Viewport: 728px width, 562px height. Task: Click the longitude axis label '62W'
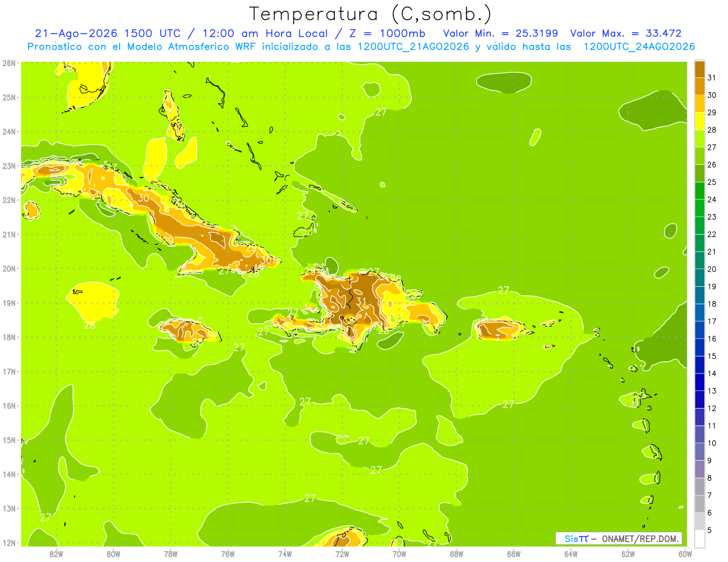click(x=628, y=554)
